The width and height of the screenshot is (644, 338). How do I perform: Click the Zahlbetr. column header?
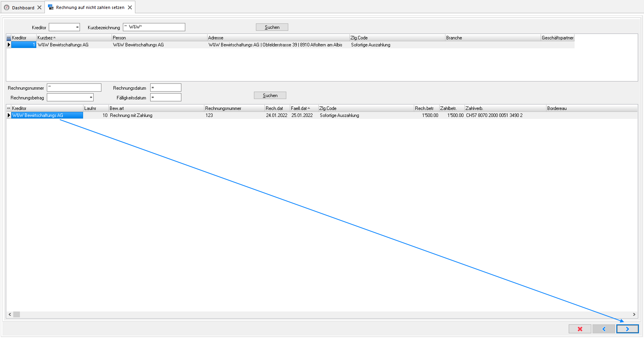452,108
